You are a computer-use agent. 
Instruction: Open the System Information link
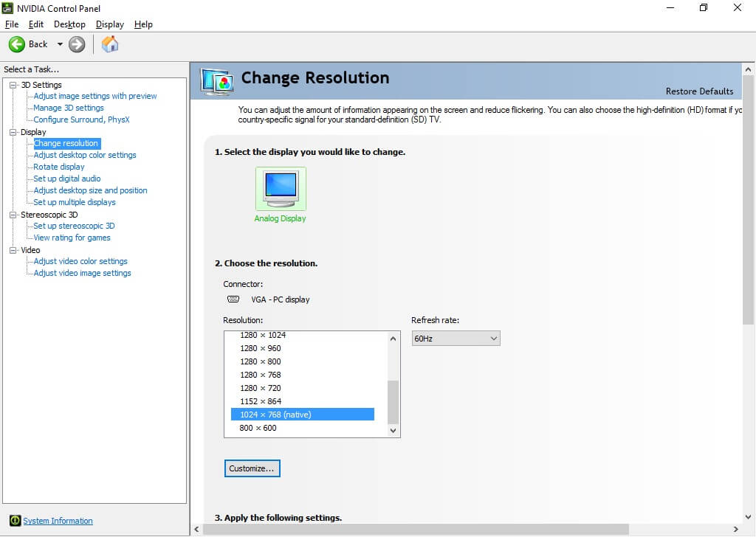(x=58, y=521)
